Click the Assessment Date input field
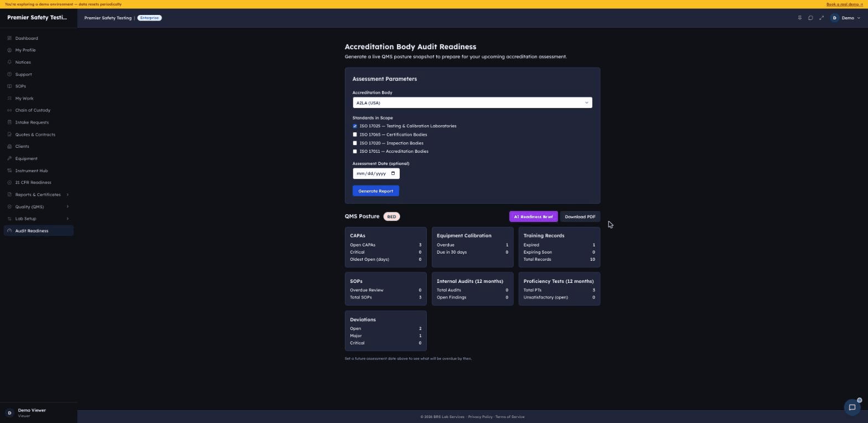The height and width of the screenshot is (423, 868). pos(376,173)
